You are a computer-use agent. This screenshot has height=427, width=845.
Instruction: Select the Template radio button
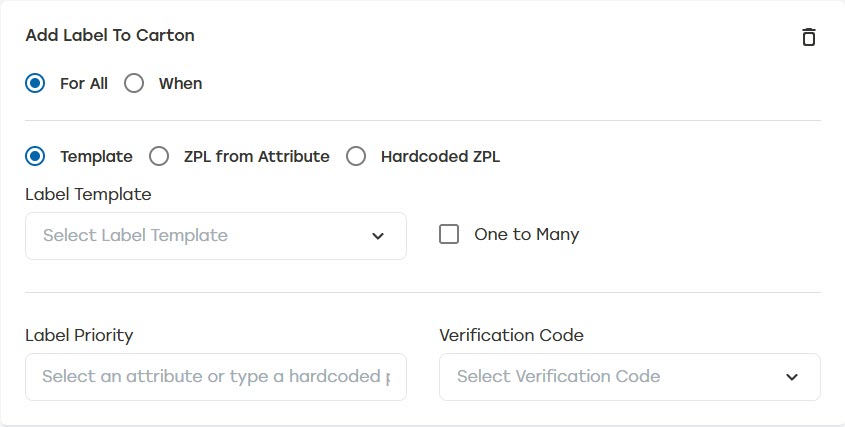35,156
